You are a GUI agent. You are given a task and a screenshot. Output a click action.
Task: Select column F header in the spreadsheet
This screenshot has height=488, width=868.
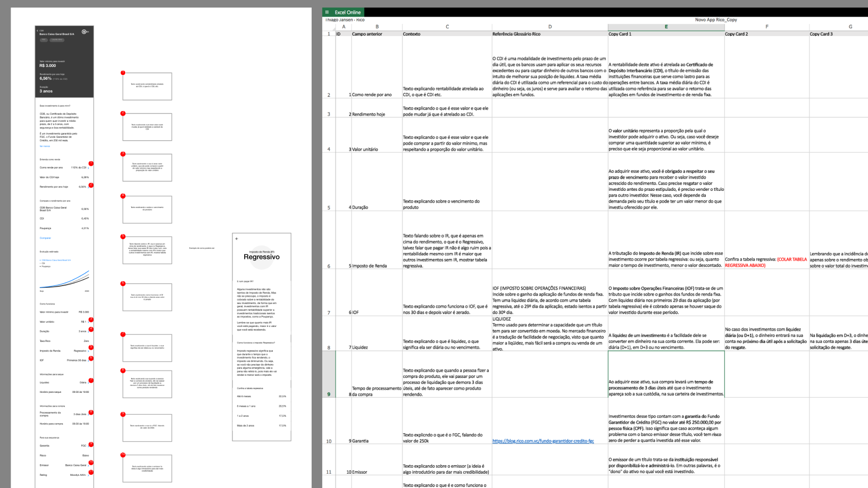(767, 27)
